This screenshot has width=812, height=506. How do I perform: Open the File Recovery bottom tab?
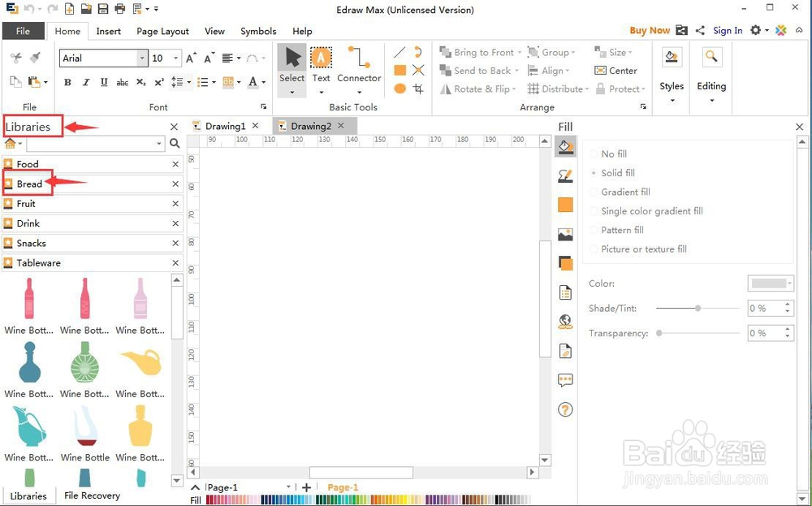click(92, 495)
